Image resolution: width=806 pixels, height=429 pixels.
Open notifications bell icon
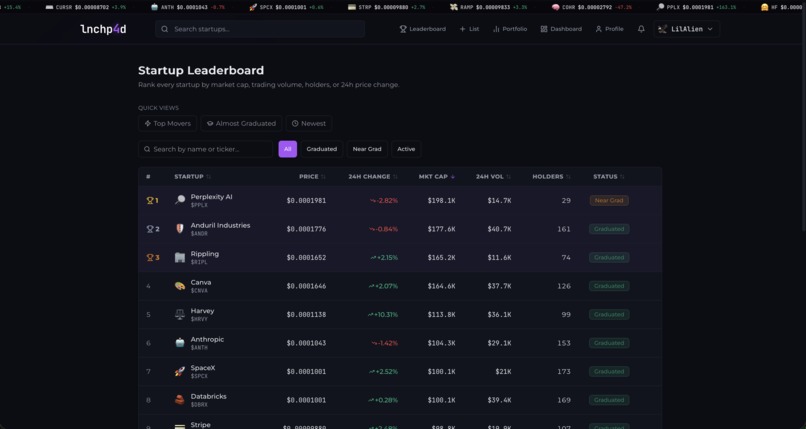click(x=641, y=29)
